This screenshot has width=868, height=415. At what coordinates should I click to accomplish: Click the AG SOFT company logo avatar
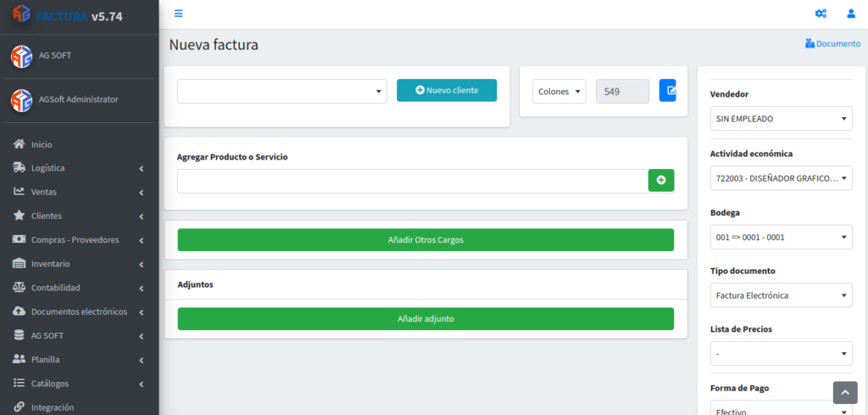(21, 56)
